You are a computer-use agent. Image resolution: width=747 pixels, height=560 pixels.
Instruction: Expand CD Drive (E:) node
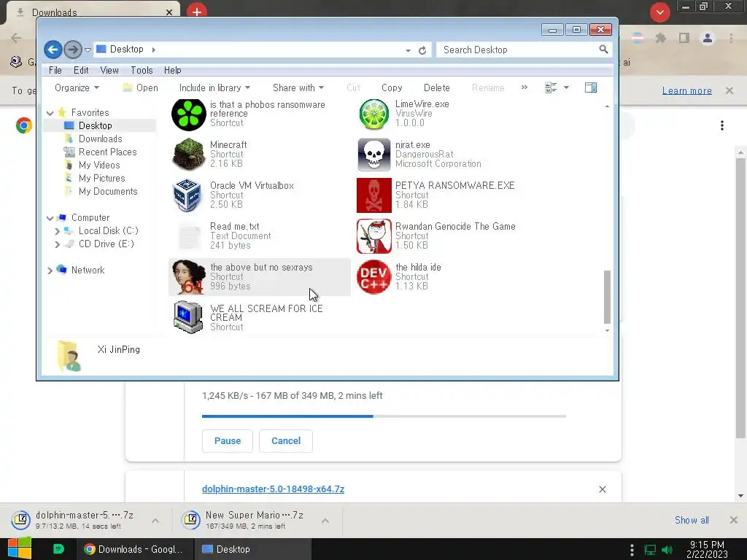point(57,244)
